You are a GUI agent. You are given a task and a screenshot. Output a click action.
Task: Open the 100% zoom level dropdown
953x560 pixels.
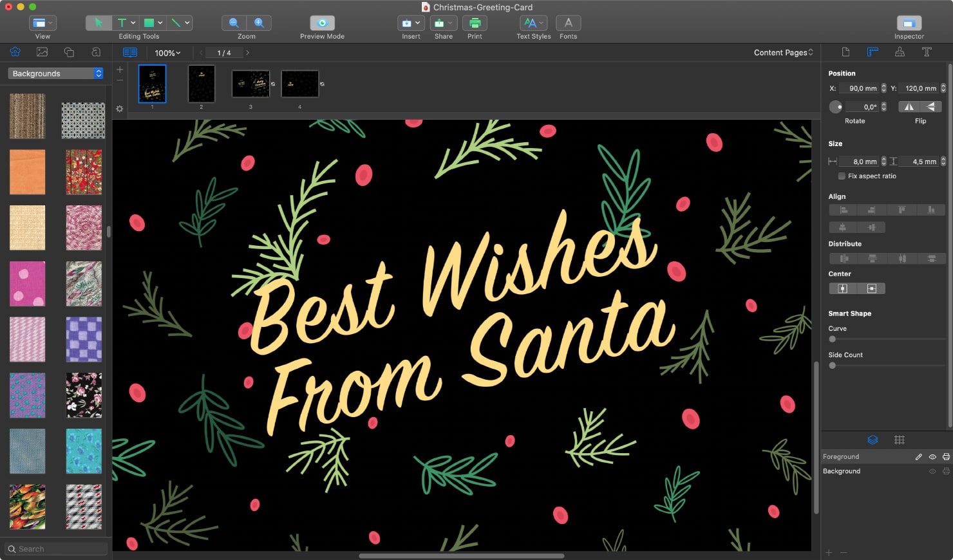(166, 52)
